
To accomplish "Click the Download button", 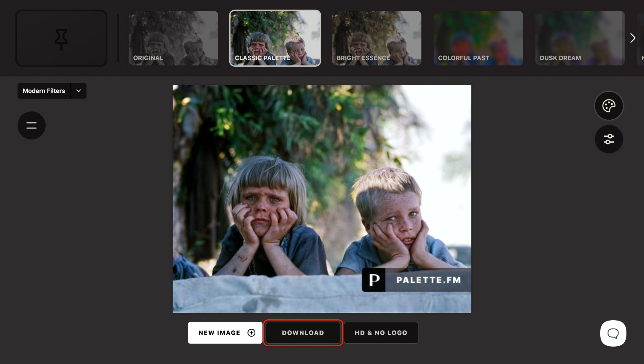I will click(303, 333).
